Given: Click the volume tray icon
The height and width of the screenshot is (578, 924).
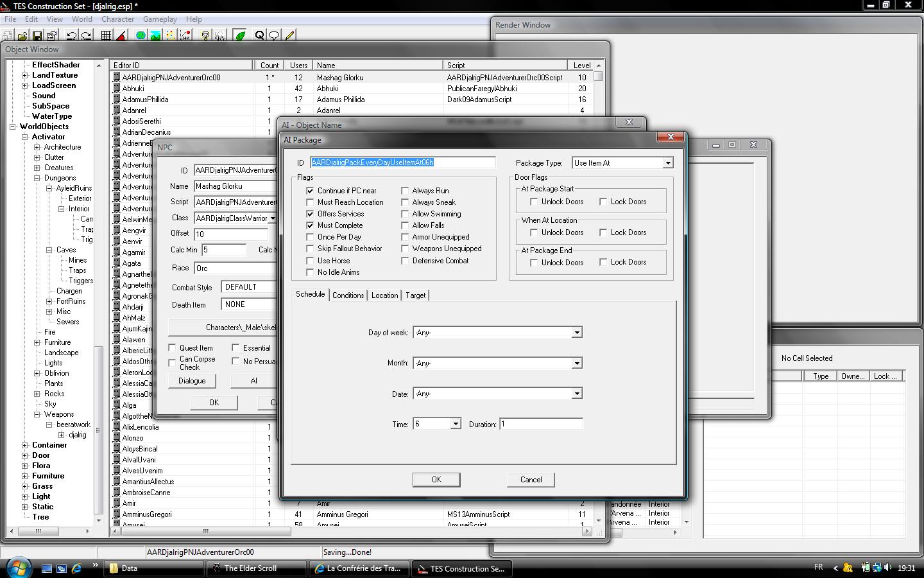Looking at the screenshot, I should point(888,568).
